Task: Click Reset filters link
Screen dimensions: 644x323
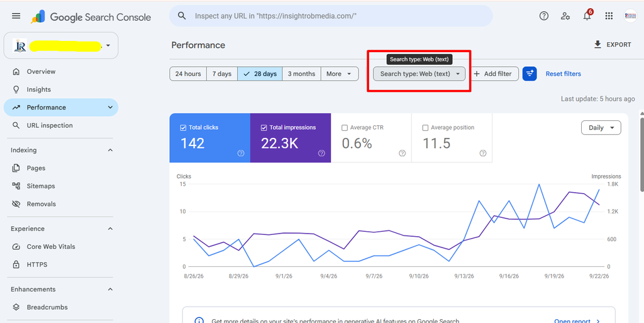Action: point(563,74)
